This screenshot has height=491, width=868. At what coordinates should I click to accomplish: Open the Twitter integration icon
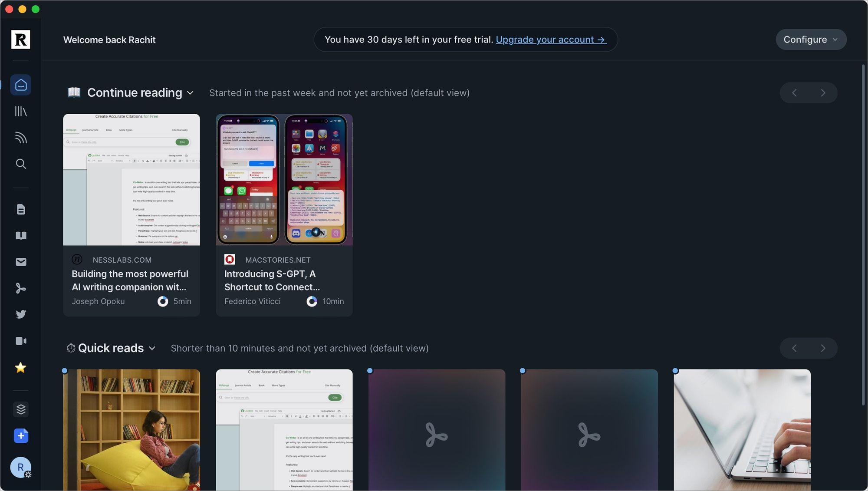tap(20, 314)
